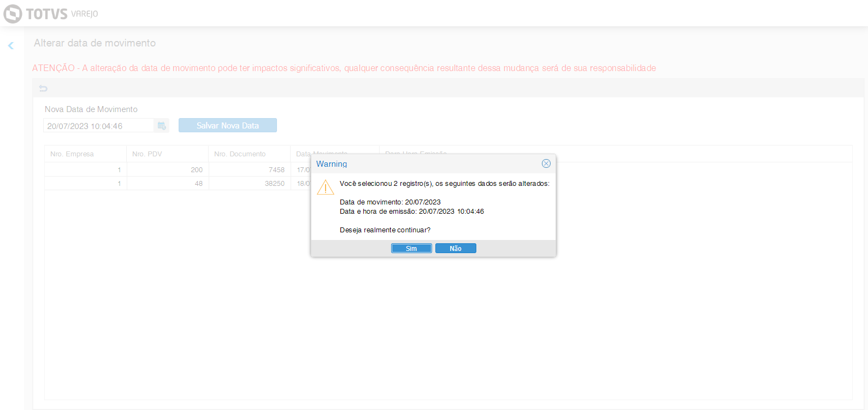Close the Warning dialog with the X icon
Screen dimensions: 868x410
[x=546, y=163]
